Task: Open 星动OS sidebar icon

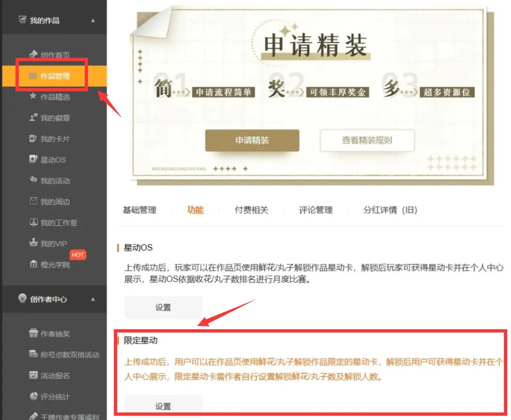Action: pyautogui.click(x=33, y=159)
